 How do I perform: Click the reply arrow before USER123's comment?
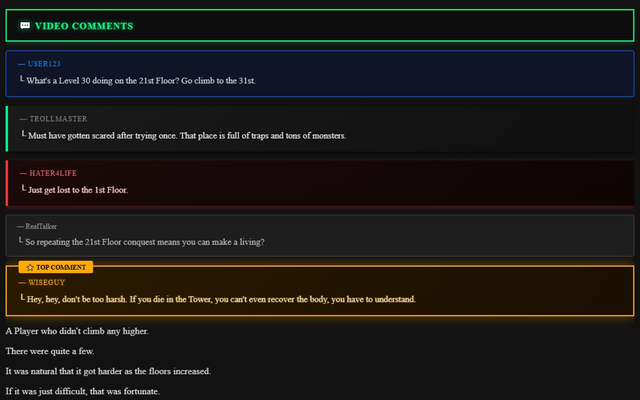[22, 79]
